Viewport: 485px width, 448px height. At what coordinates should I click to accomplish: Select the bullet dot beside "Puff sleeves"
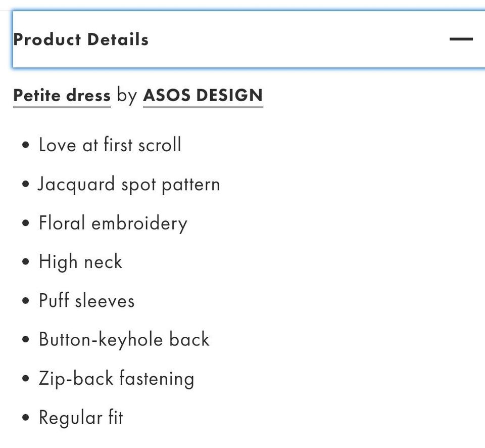26,302
